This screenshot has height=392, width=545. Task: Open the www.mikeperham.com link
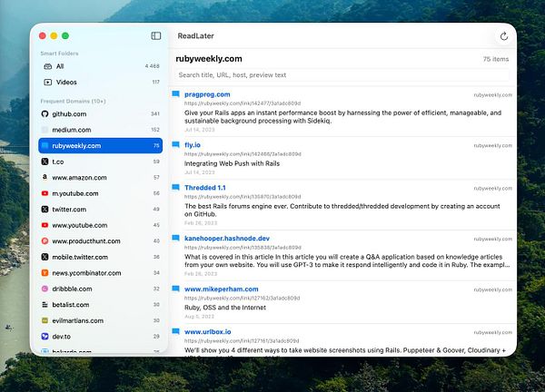(x=221, y=289)
